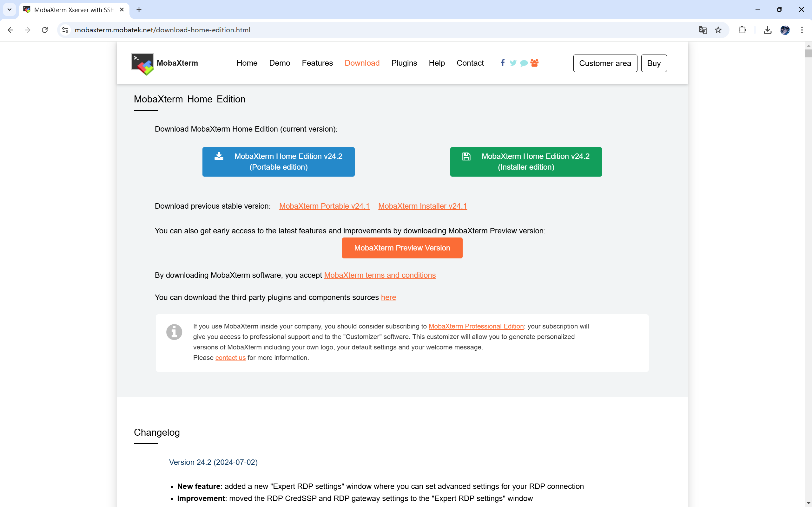The width and height of the screenshot is (812, 507).
Task: Click the 'MobaXterm Home Edition' heading
Action: tap(189, 99)
